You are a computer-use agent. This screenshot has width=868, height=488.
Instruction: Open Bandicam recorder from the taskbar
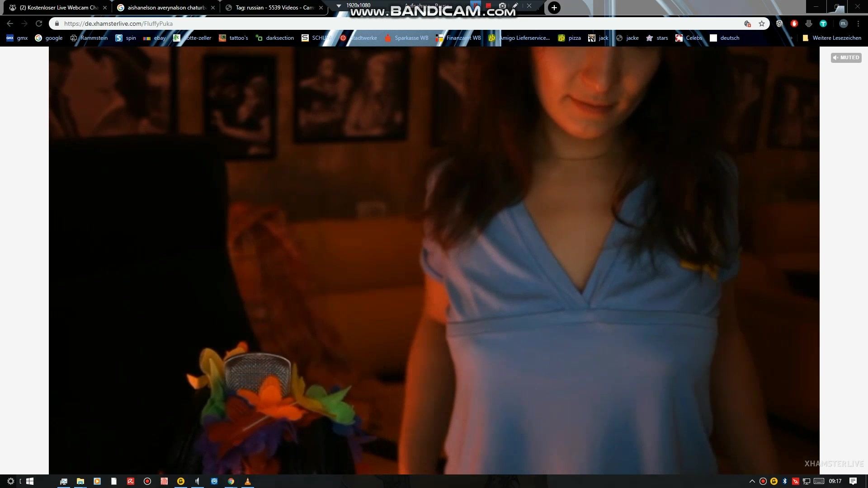coord(147,481)
